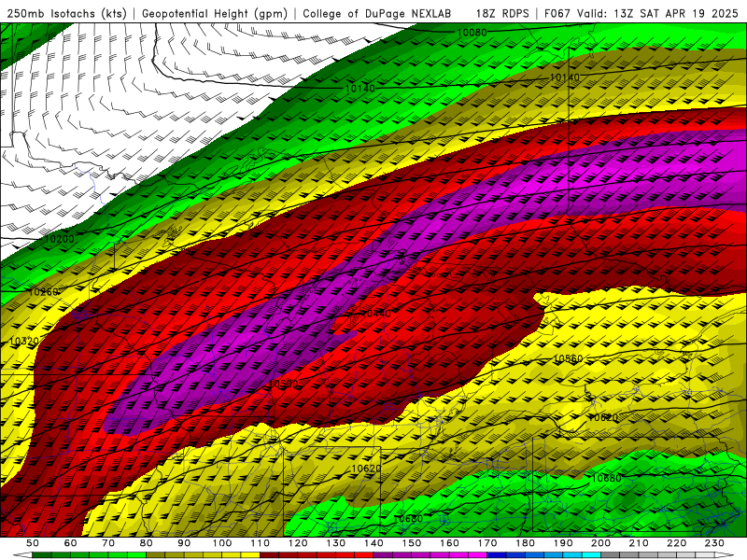Image resolution: width=747 pixels, height=560 pixels.
Task: Click the 140 value on the color scale
Action: 373,543
